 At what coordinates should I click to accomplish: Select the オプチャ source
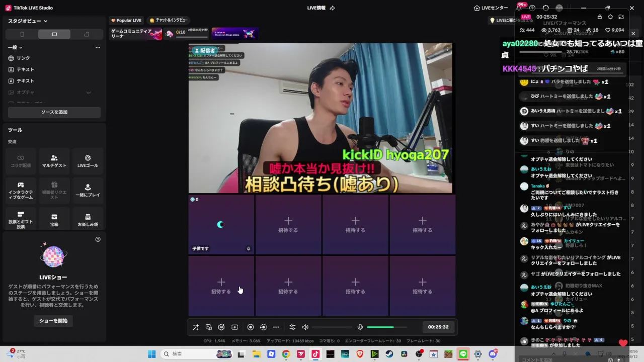click(x=54, y=93)
